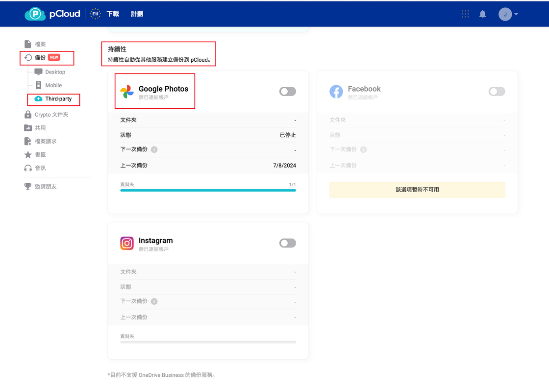
Task: Click the Google Photos 上一次備份 label
Action: pos(134,165)
